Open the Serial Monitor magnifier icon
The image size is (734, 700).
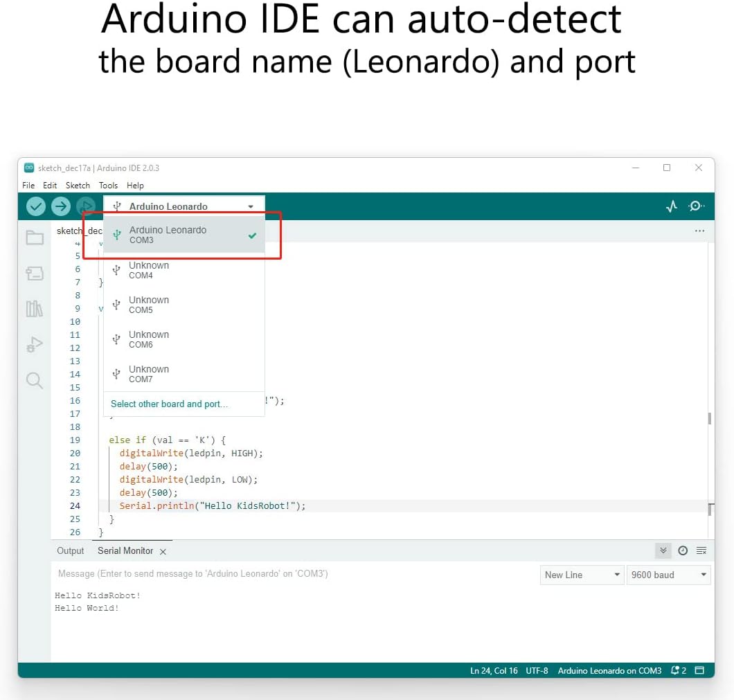pos(696,206)
